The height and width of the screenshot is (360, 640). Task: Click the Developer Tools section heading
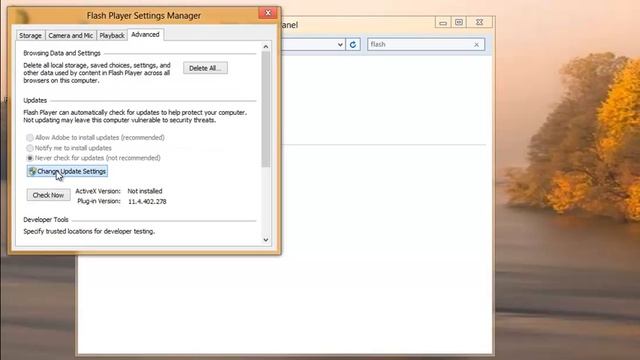pos(46,220)
